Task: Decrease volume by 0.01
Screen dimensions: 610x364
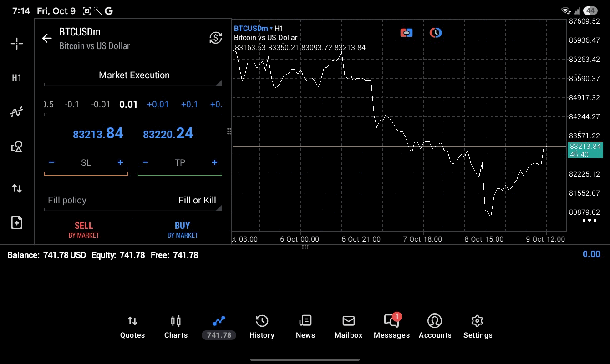Action: 101,105
